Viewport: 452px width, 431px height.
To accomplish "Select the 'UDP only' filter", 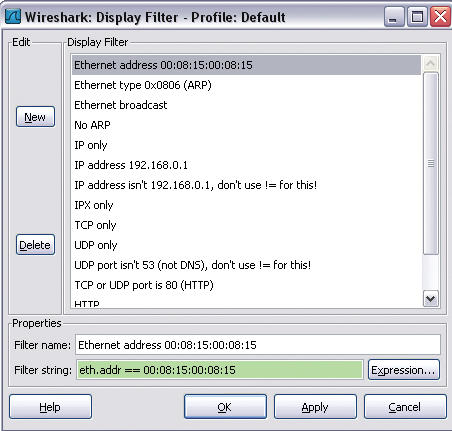I will (247, 245).
